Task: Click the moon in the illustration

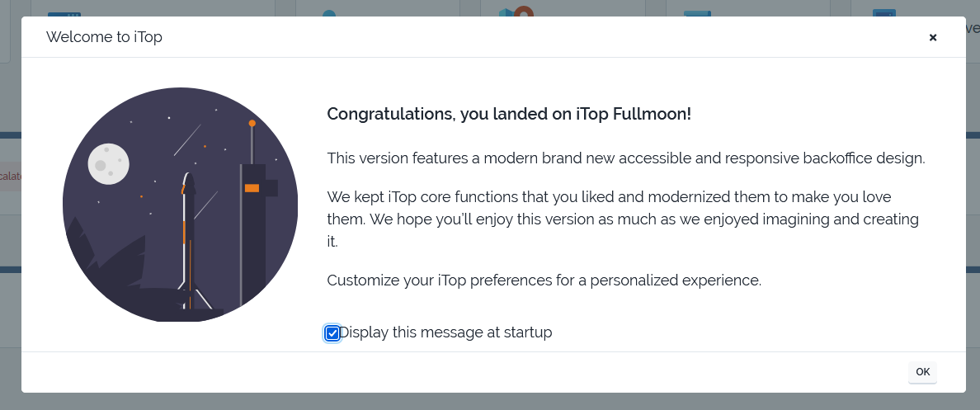Action: pos(108,163)
